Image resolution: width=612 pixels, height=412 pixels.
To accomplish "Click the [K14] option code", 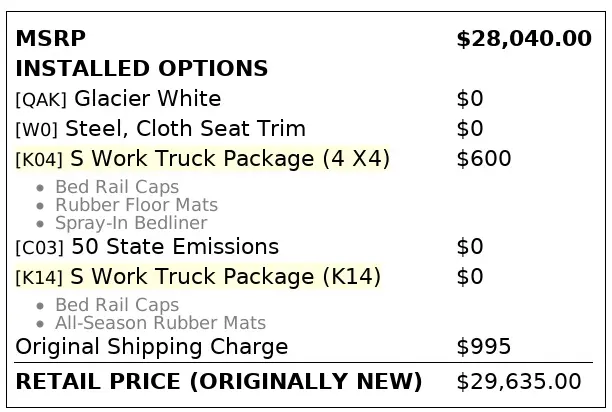I will (x=40, y=278).
